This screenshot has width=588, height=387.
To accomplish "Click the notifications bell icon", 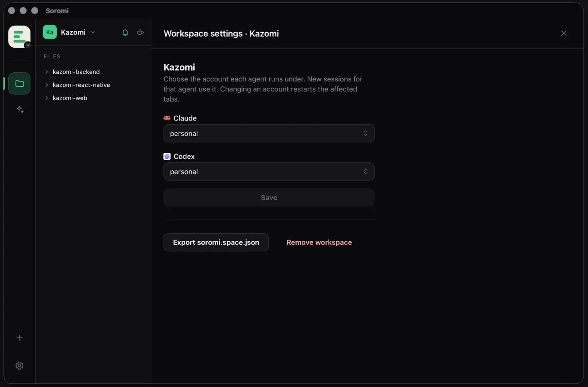I will pos(125,32).
